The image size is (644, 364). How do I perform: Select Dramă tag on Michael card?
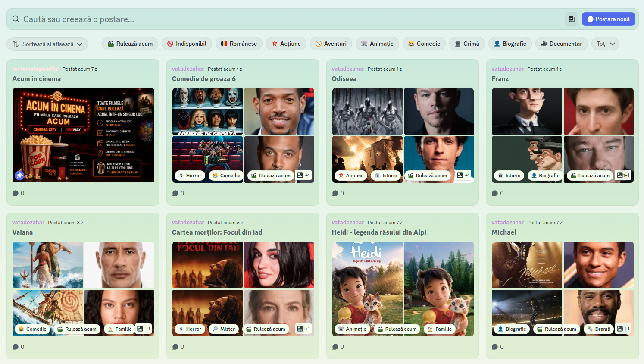(x=599, y=329)
